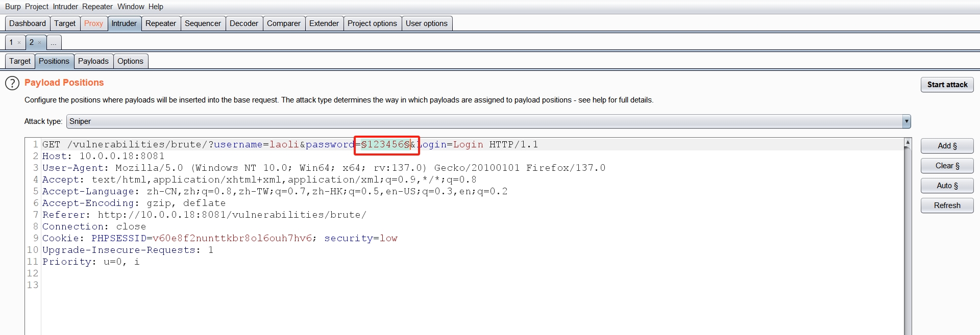Switch to the Comparer tab

point(284,23)
